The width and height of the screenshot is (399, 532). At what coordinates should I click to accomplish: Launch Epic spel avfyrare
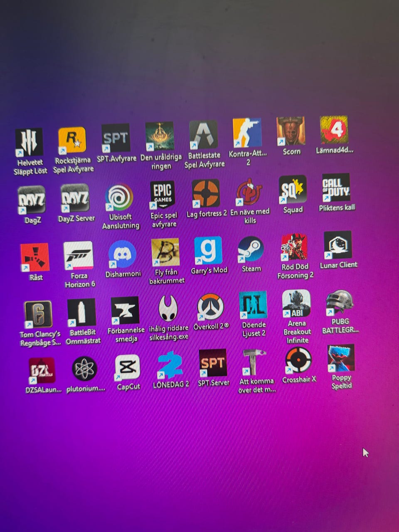tap(163, 195)
